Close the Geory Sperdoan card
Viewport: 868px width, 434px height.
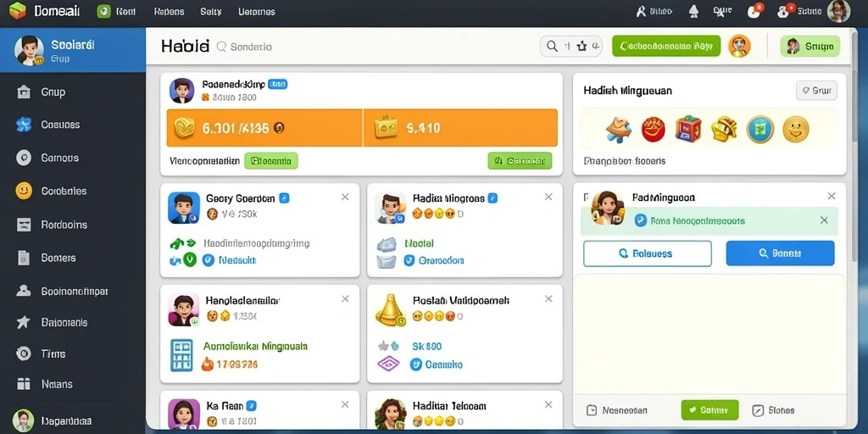tap(345, 197)
